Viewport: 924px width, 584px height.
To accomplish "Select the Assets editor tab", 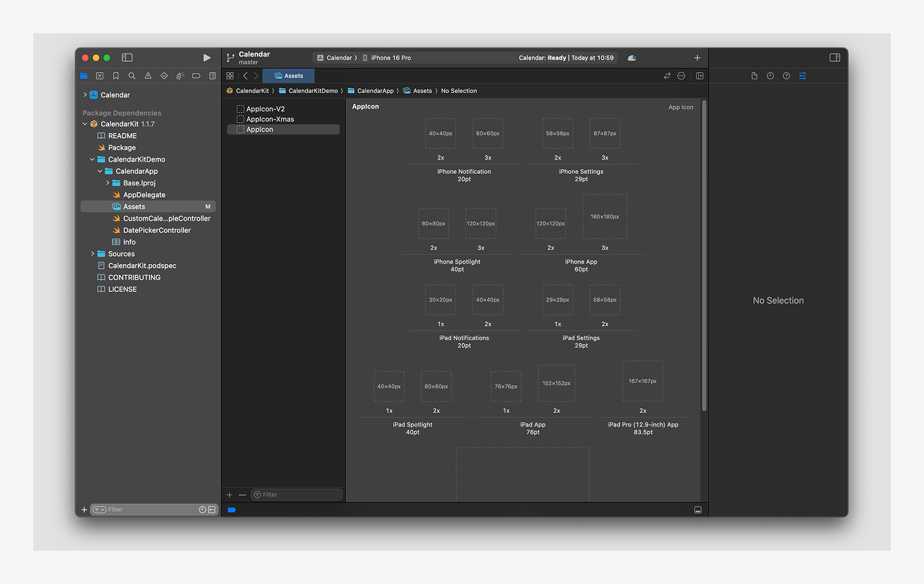I will pos(289,76).
